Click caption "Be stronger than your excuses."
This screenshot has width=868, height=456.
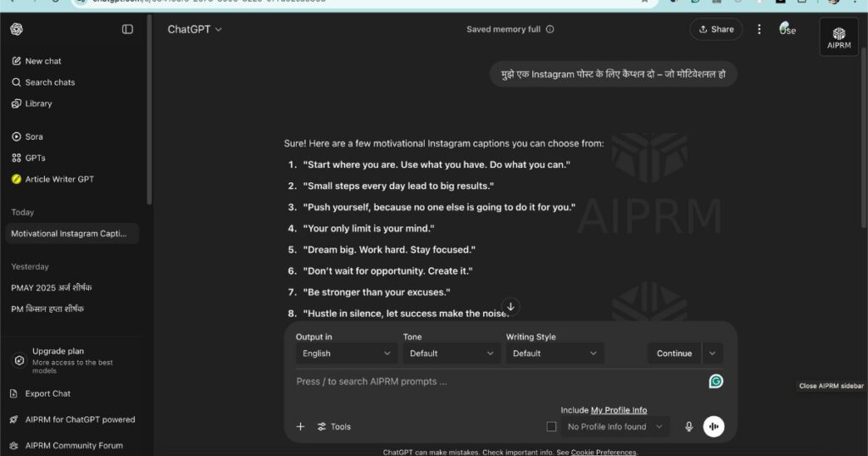[x=376, y=292]
